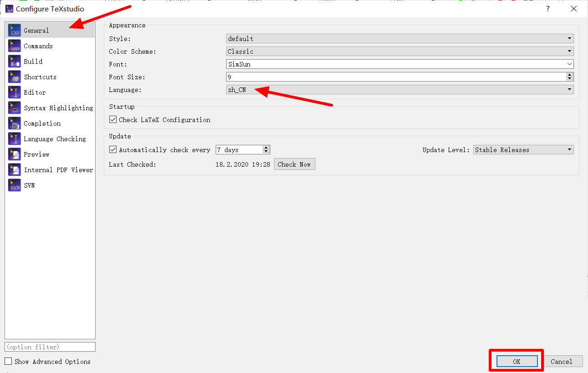588x373 pixels.
Task: Increase the Font Size value
Action: [x=569, y=75]
